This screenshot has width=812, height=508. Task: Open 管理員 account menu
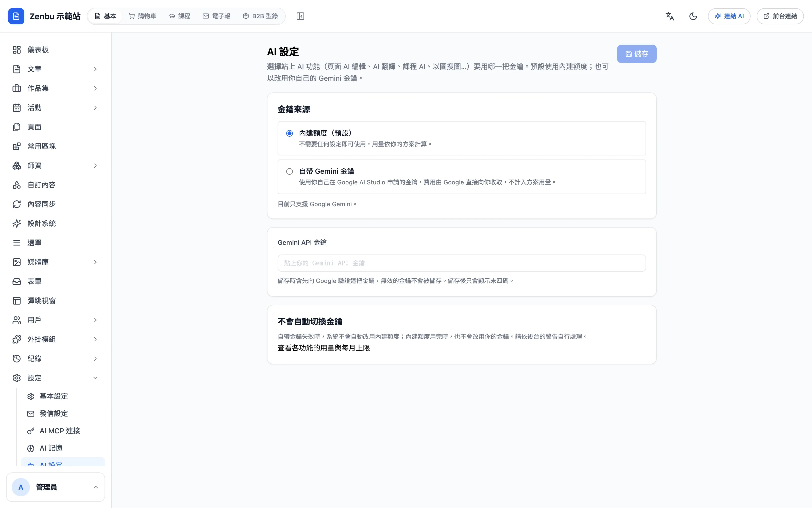tap(56, 487)
